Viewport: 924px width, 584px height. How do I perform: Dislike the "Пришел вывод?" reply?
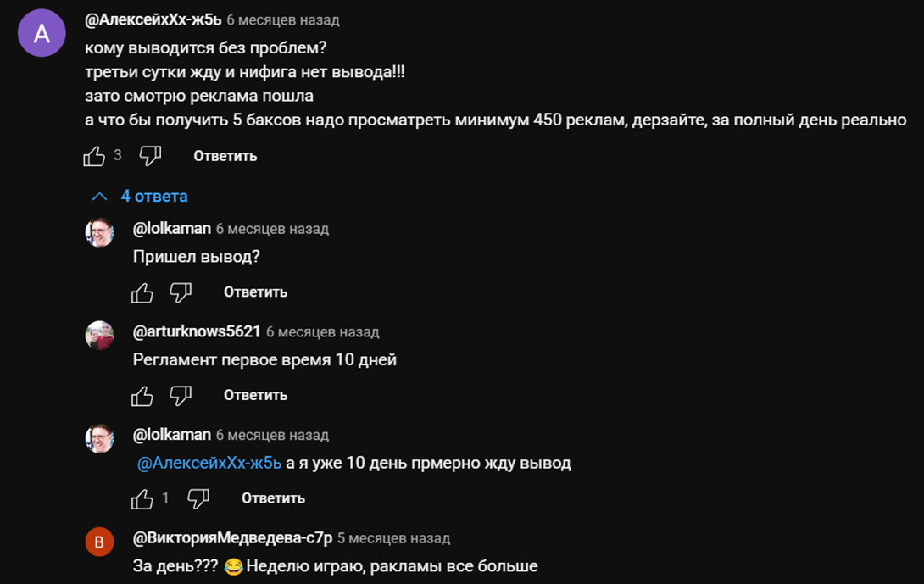[x=181, y=292]
